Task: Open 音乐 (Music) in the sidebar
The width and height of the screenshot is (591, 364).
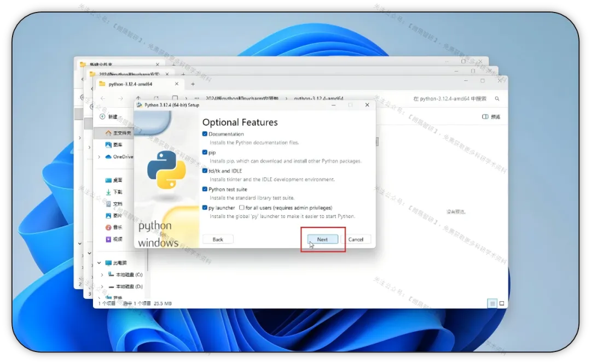Action: [x=114, y=227]
